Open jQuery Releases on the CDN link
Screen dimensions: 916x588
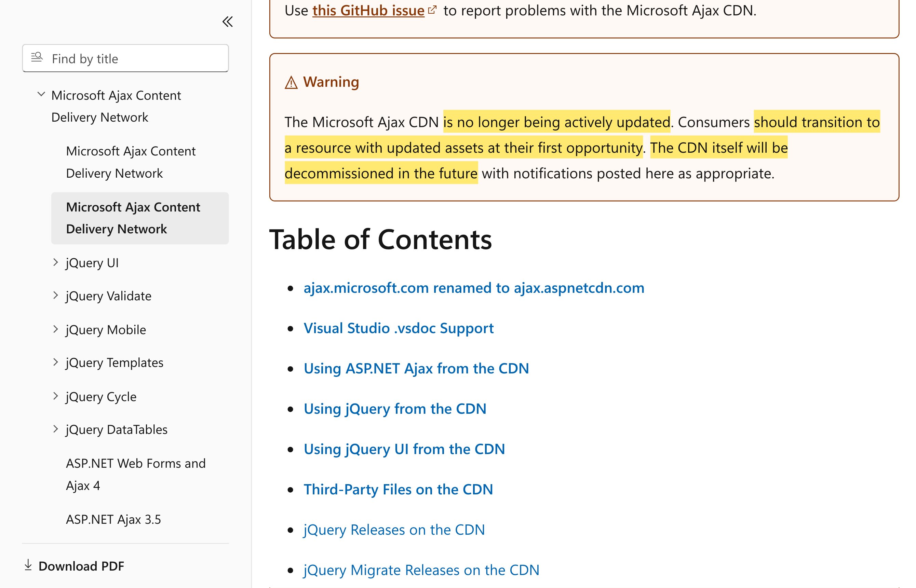[x=394, y=530]
